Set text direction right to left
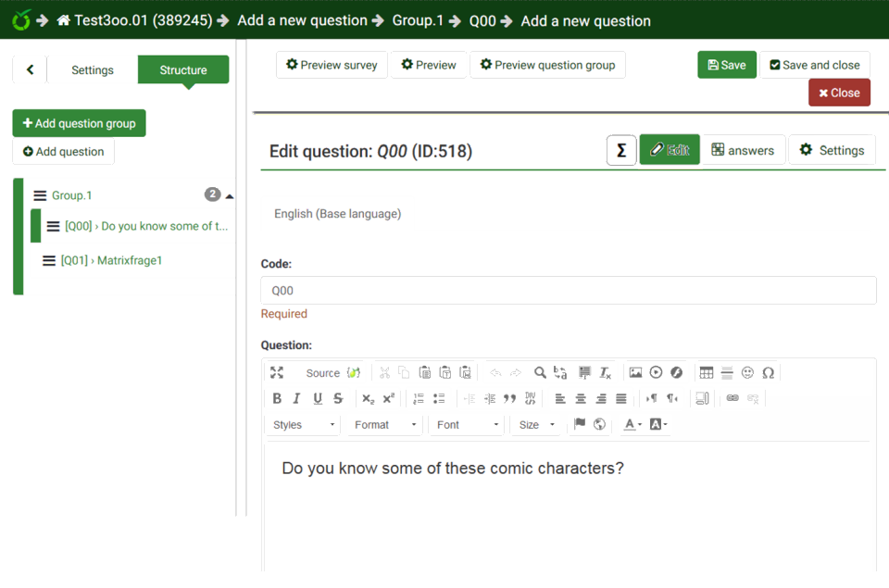Viewport: 889px width, 588px height. pyautogui.click(x=672, y=398)
